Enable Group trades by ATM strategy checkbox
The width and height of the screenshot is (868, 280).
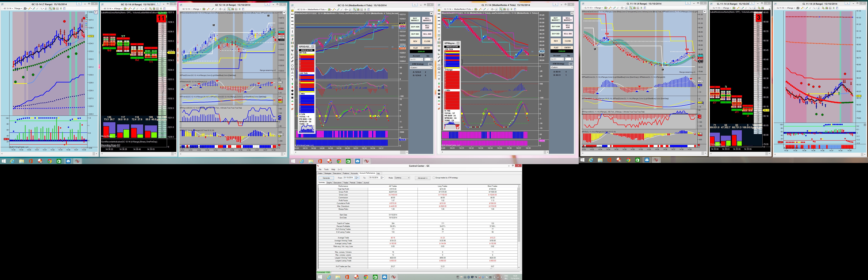pos(434,178)
